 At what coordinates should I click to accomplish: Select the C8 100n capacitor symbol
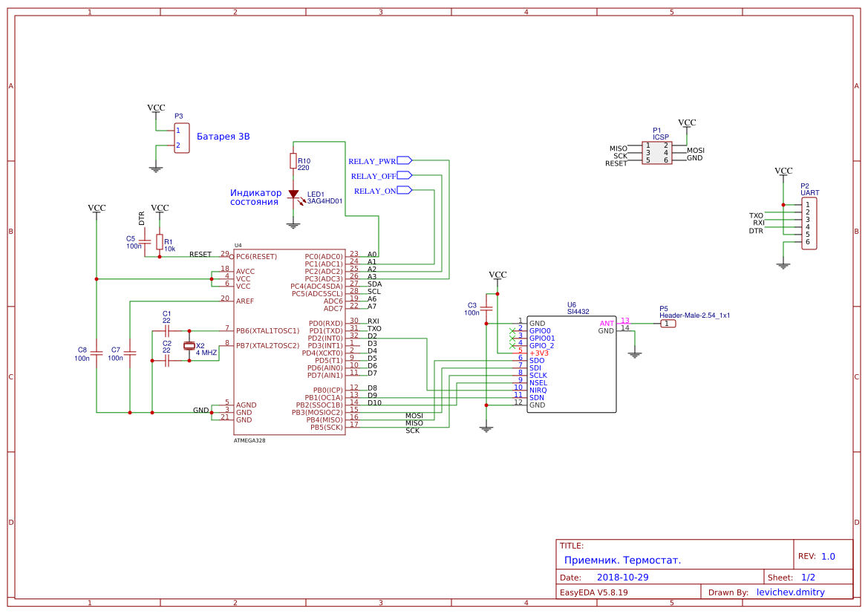pos(97,353)
